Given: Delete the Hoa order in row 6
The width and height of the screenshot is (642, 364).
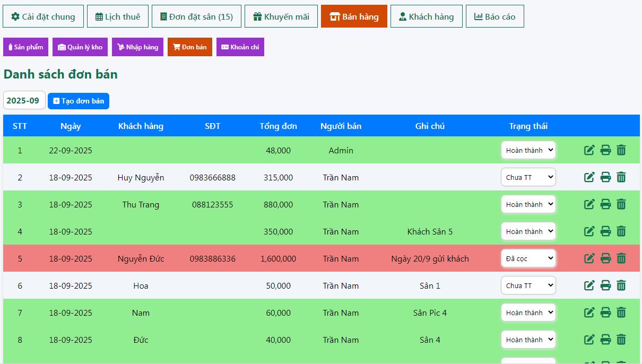Looking at the screenshot, I should (x=621, y=285).
